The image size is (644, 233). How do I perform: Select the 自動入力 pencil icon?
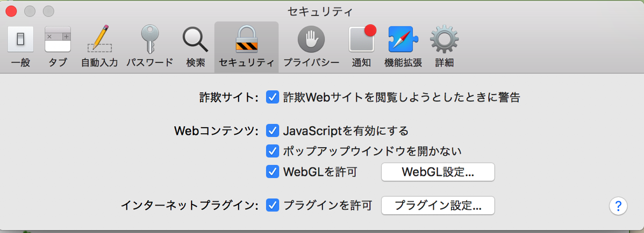click(99, 39)
